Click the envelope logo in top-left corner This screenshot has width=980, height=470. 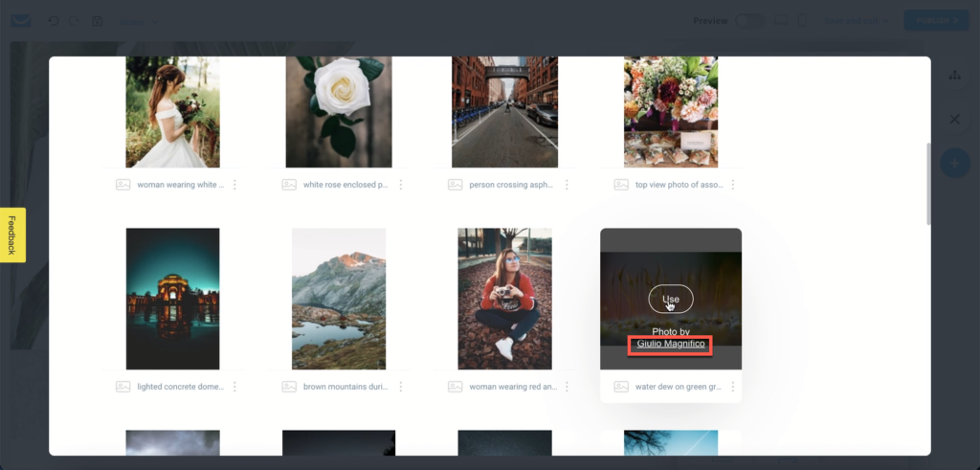(21, 21)
